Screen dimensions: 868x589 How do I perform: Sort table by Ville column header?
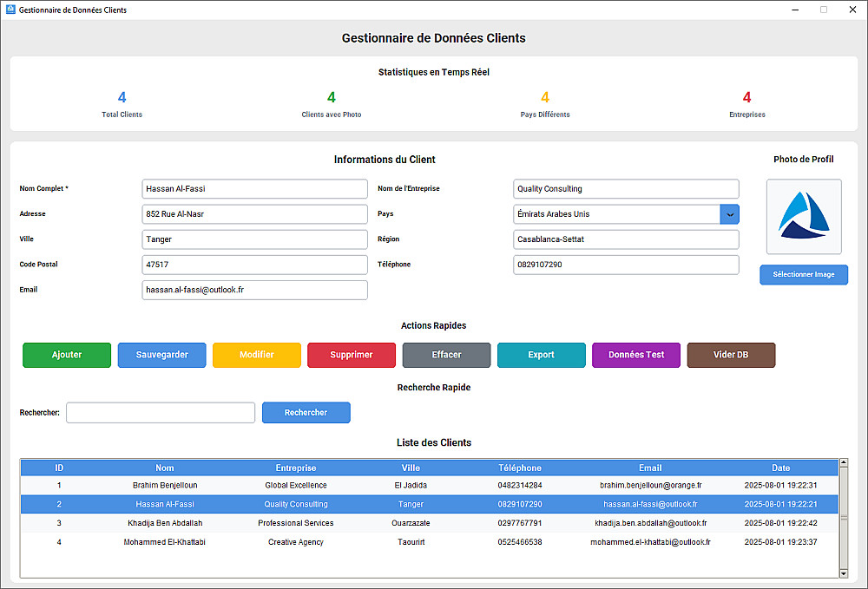411,468
